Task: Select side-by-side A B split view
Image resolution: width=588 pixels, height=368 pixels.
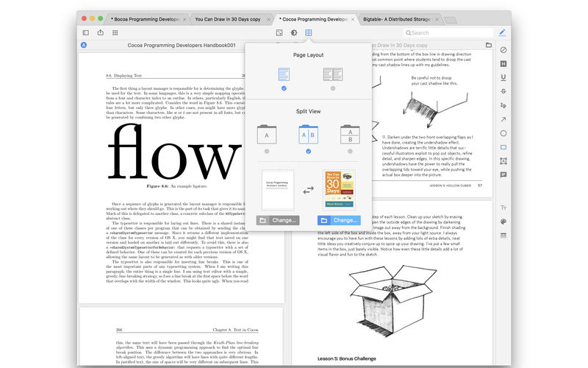Action: pyautogui.click(x=308, y=152)
